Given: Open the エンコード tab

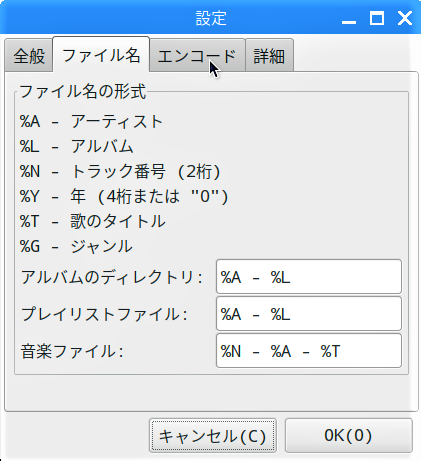Looking at the screenshot, I should [197, 55].
